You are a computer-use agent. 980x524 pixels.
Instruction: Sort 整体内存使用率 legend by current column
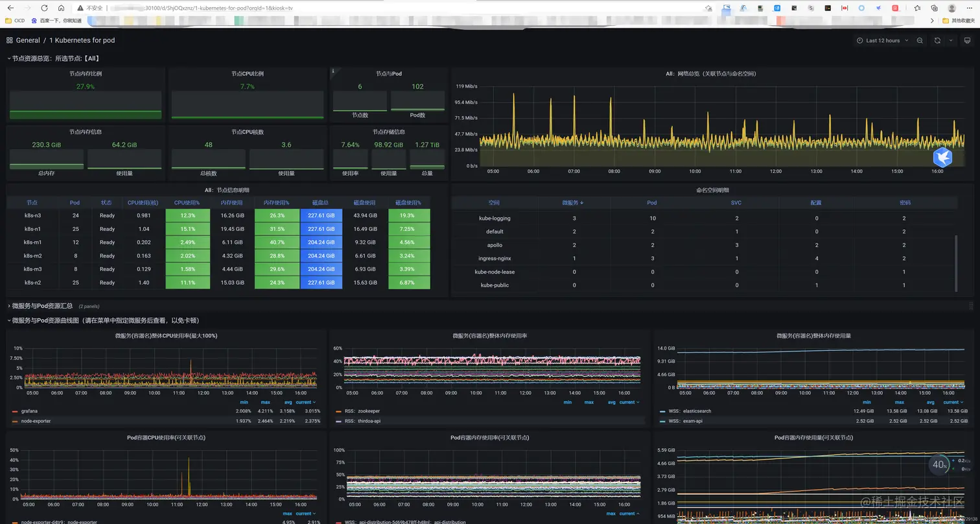[x=629, y=403]
